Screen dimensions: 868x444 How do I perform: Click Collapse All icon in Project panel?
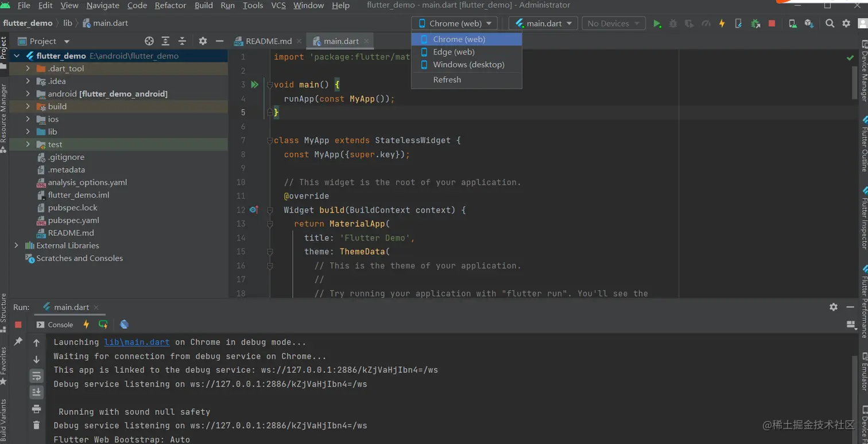tap(182, 41)
